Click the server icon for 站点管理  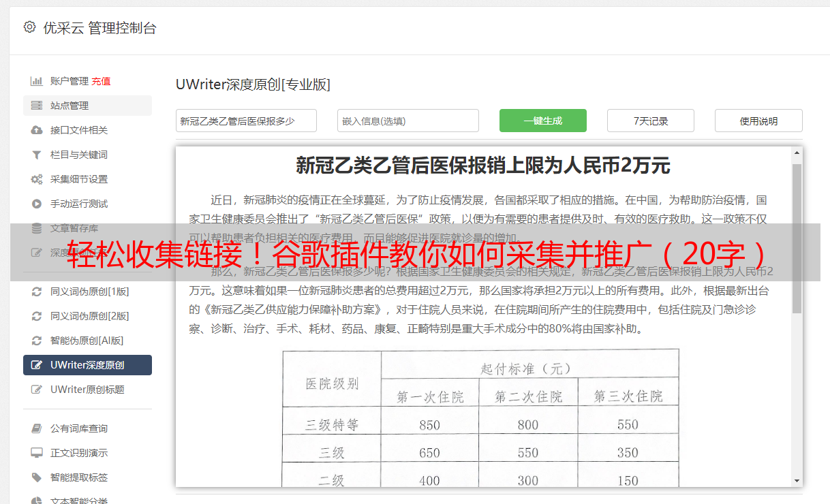37,106
